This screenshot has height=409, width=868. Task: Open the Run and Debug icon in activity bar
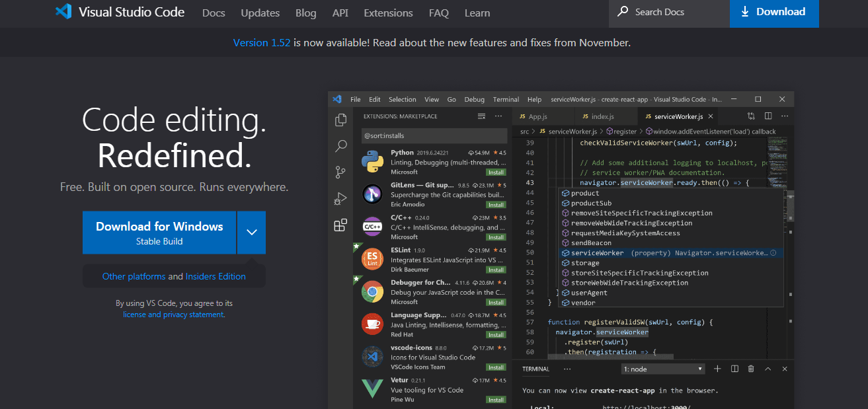(340, 199)
